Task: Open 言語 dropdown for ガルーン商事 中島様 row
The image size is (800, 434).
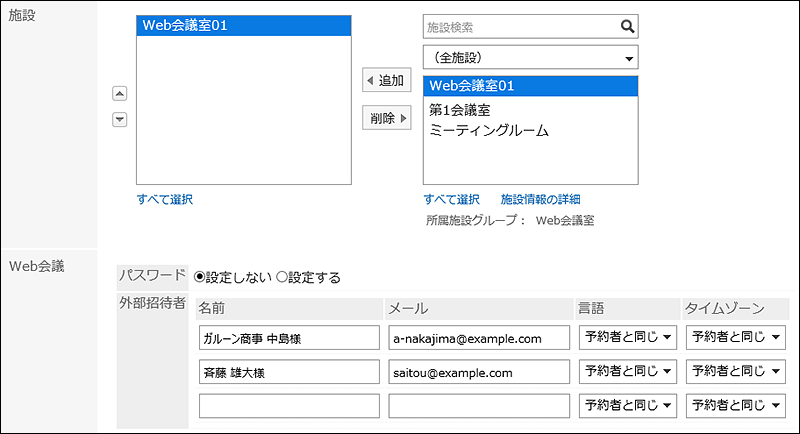Action: click(628, 337)
